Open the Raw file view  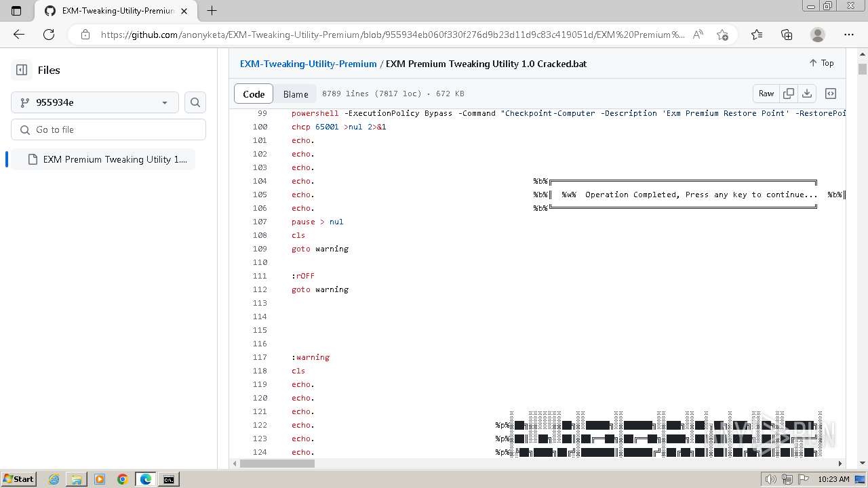click(x=766, y=94)
